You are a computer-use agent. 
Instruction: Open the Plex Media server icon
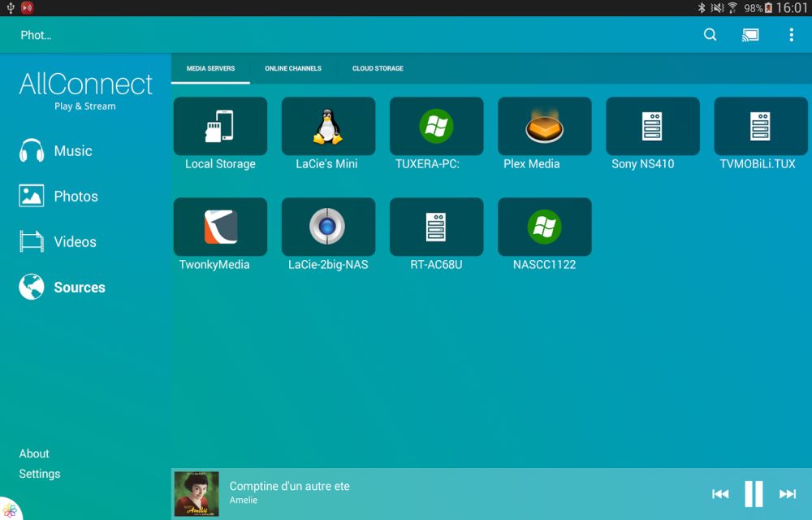pyautogui.click(x=545, y=126)
